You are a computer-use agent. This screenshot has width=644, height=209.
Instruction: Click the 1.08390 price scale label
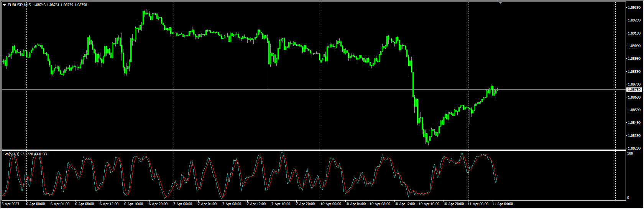pos(634,136)
